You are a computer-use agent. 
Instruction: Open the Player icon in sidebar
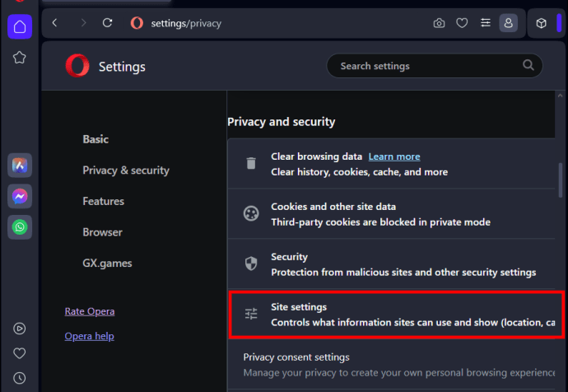(20, 329)
